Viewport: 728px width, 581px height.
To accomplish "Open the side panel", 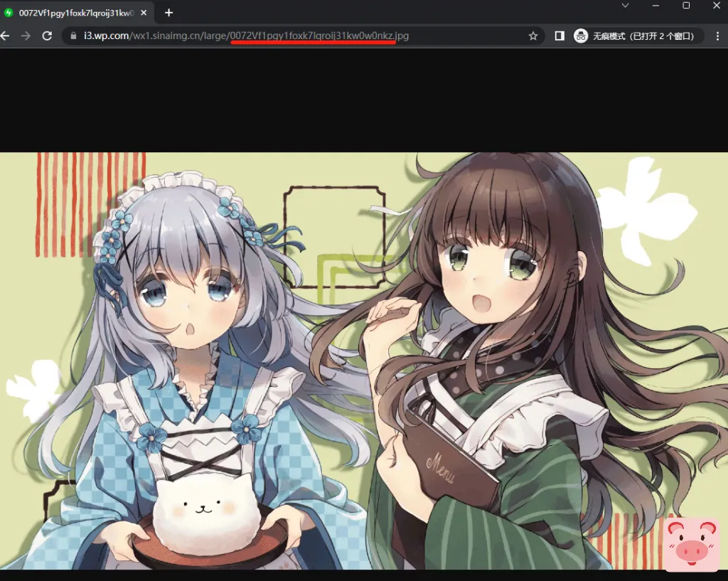I will (x=560, y=36).
